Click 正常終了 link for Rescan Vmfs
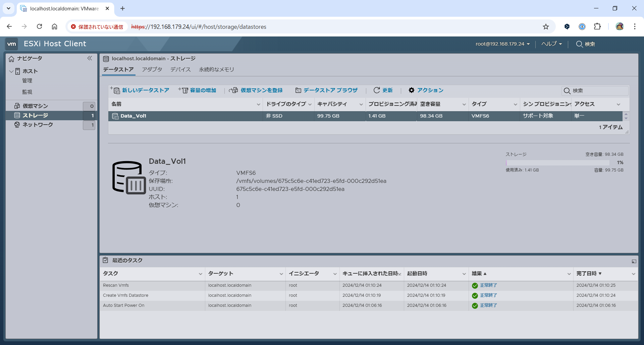 (488, 285)
